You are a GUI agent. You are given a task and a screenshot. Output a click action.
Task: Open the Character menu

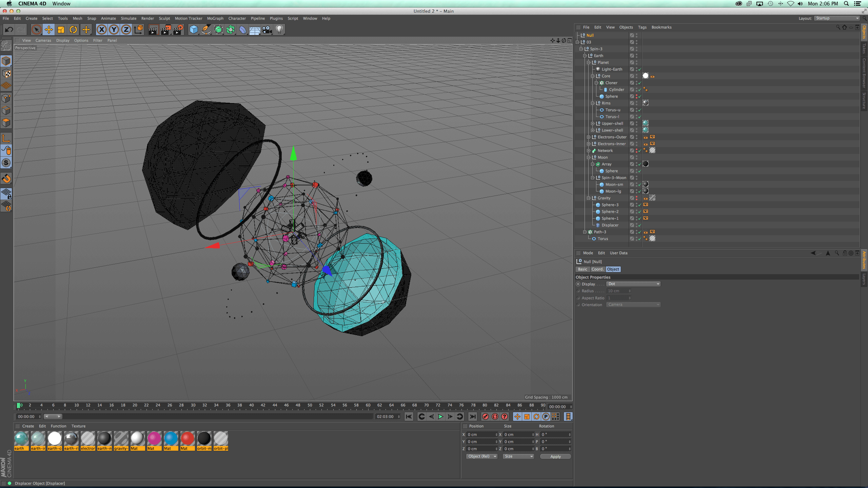point(237,18)
